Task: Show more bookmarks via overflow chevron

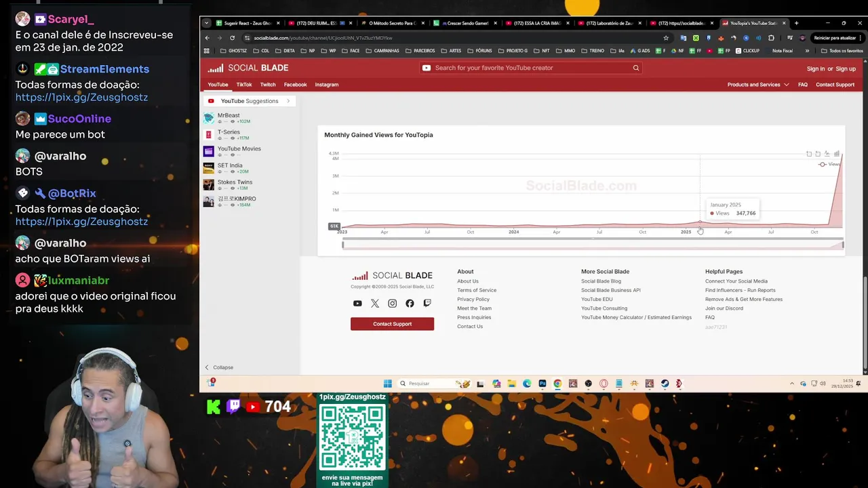Action: [x=807, y=51]
